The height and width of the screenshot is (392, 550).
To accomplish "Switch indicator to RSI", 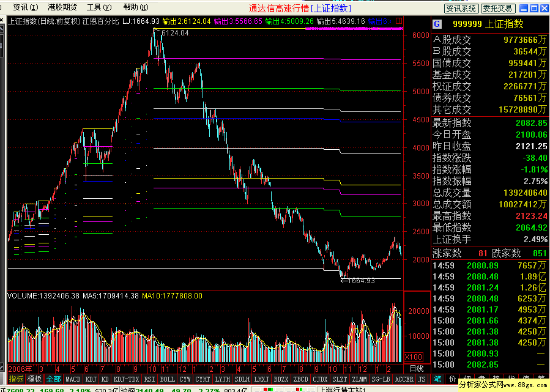I will pos(149,379).
